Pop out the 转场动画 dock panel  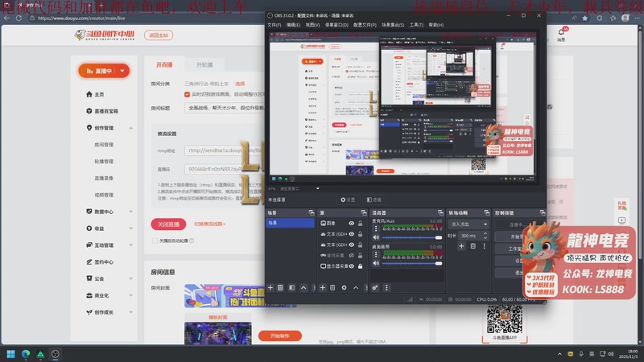click(x=487, y=212)
